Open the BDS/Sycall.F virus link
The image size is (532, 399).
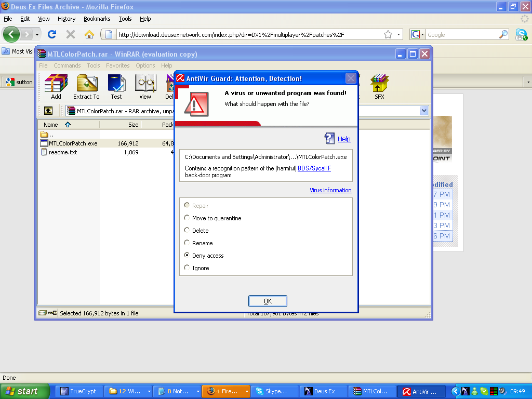(x=314, y=168)
